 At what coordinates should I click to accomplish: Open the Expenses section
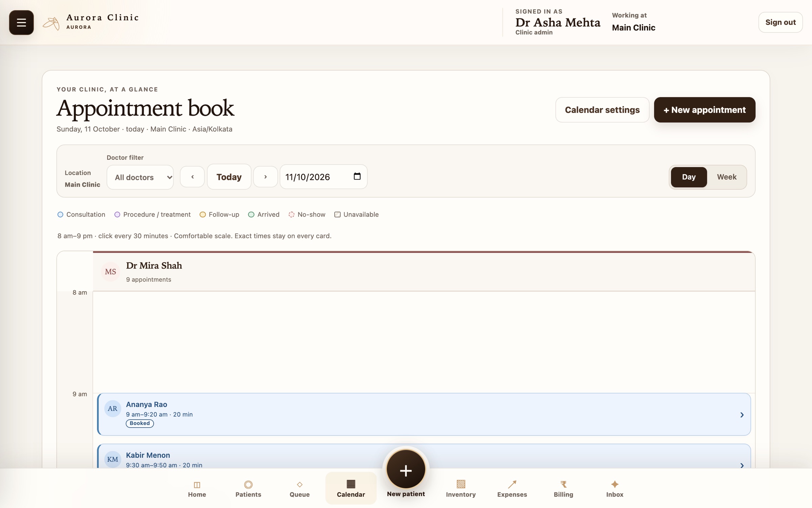coord(512,489)
